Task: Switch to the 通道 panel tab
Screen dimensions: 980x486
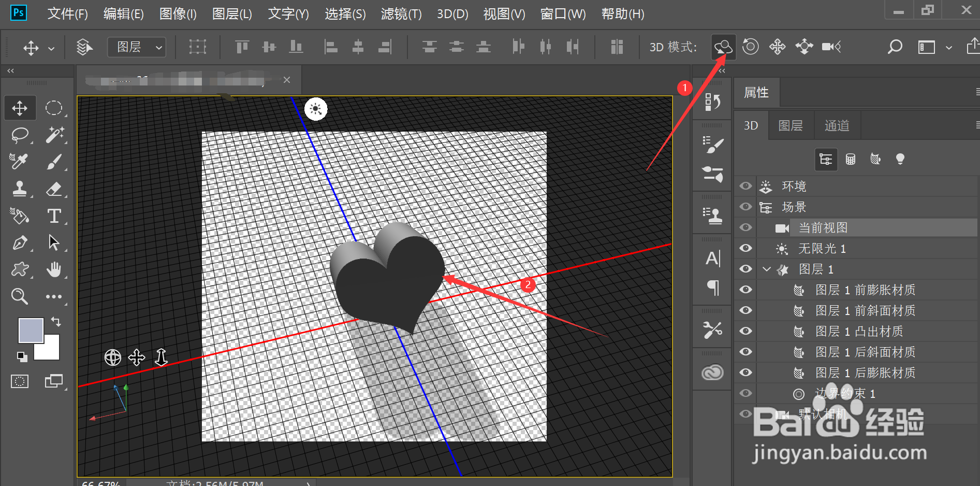Action: (837, 125)
